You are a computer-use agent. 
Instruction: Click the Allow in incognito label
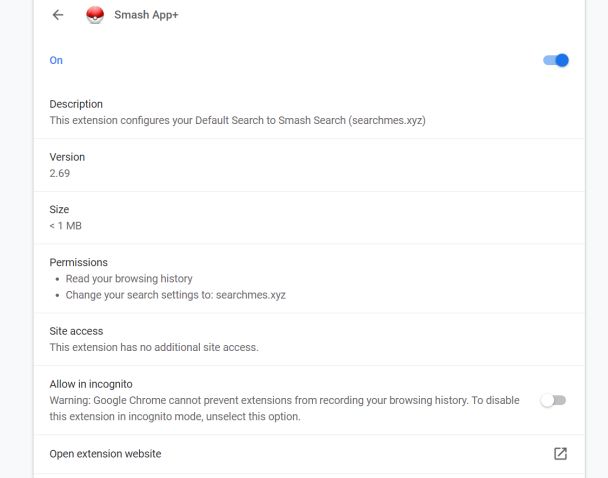click(x=91, y=384)
